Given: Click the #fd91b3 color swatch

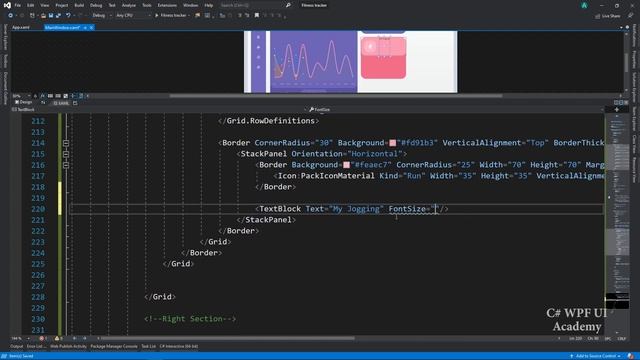Looking at the screenshot, I should tap(393, 143).
